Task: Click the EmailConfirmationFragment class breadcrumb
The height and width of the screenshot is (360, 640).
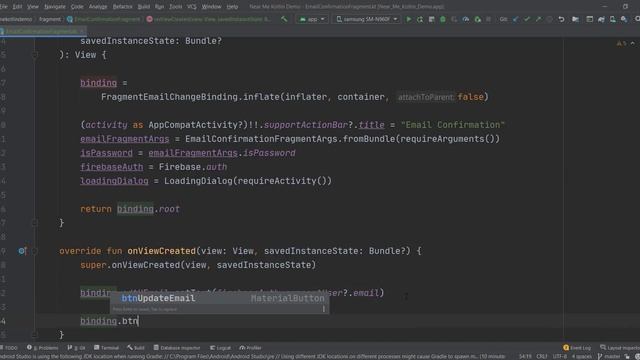Action: pos(103,19)
